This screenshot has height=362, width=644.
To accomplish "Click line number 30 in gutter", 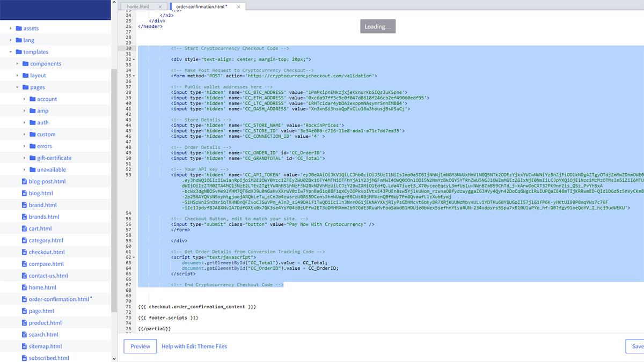I will click(x=128, y=48).
